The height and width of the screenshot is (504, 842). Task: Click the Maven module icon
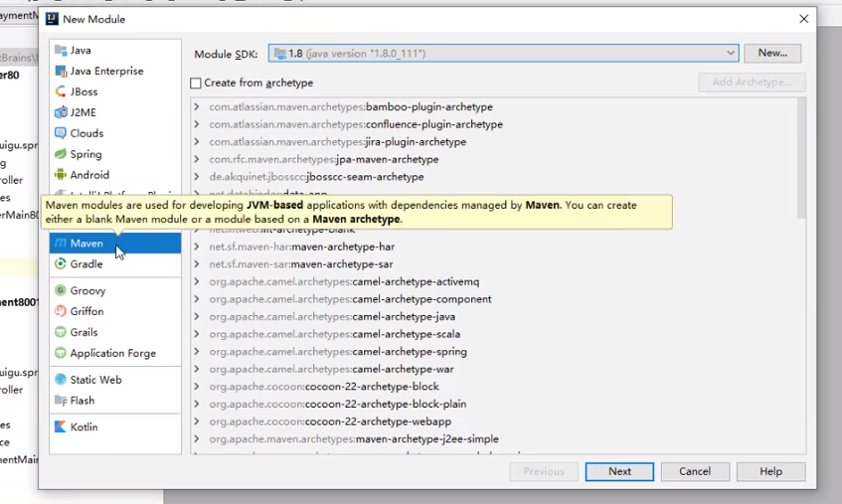click(x=60, y=244)
